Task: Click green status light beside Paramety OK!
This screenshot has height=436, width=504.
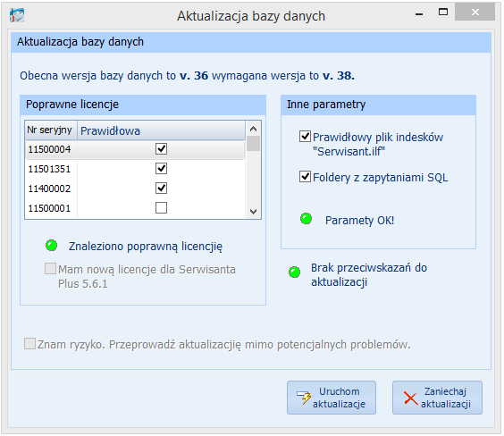Action: 306,219
